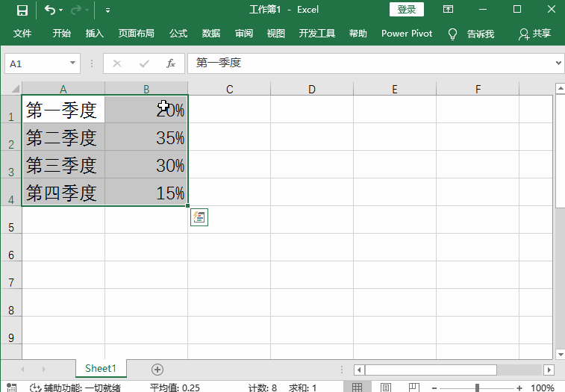The height and width of the screenshot is (392, 565).
Task: Click the cell showing 35%
Action: point(146,137)
